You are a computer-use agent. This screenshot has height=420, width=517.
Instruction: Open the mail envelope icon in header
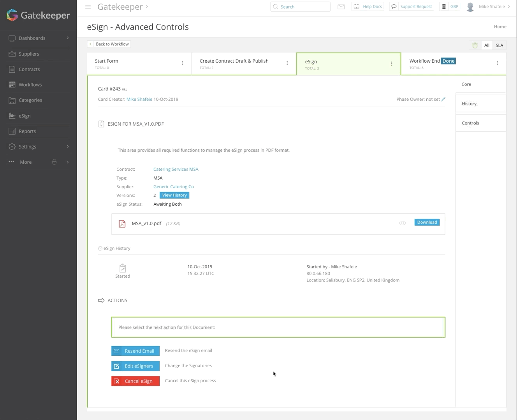click(x=341, y=7)
